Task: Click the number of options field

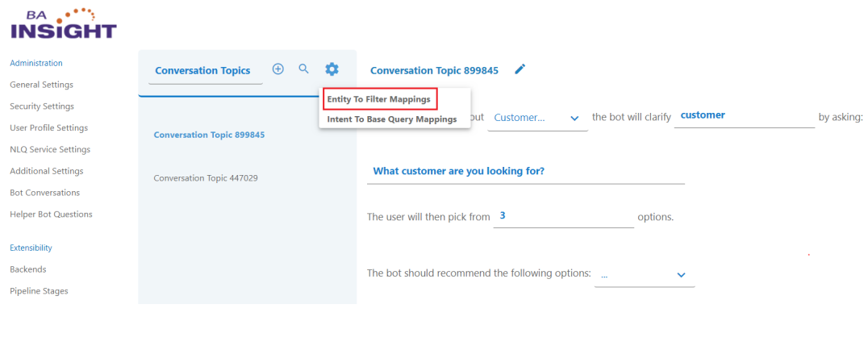Action: click(x=563, y=217)
